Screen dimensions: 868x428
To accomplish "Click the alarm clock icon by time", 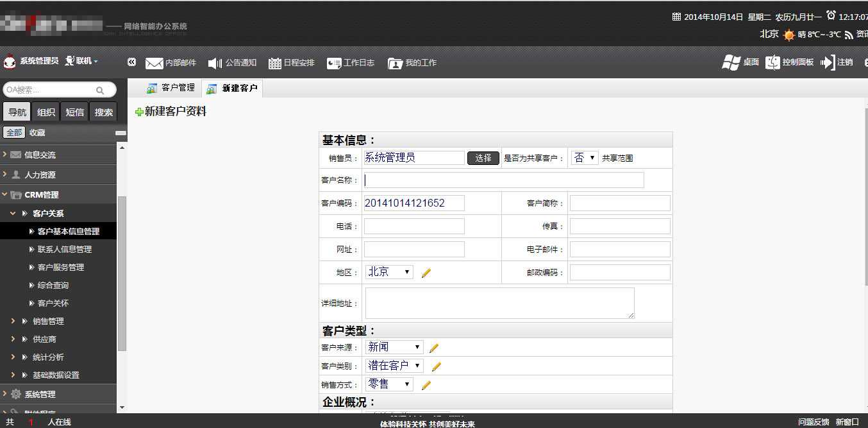I will point(831,15).
